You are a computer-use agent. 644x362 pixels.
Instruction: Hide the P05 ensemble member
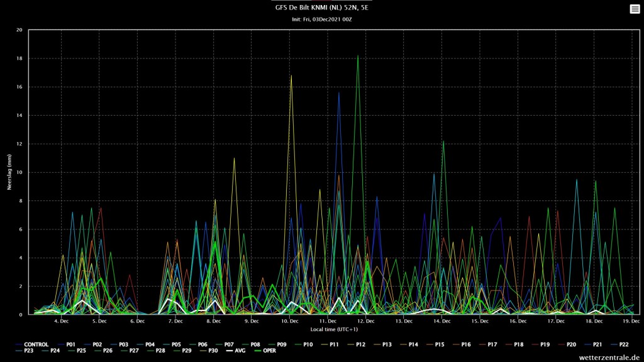(x=172, y=344)
